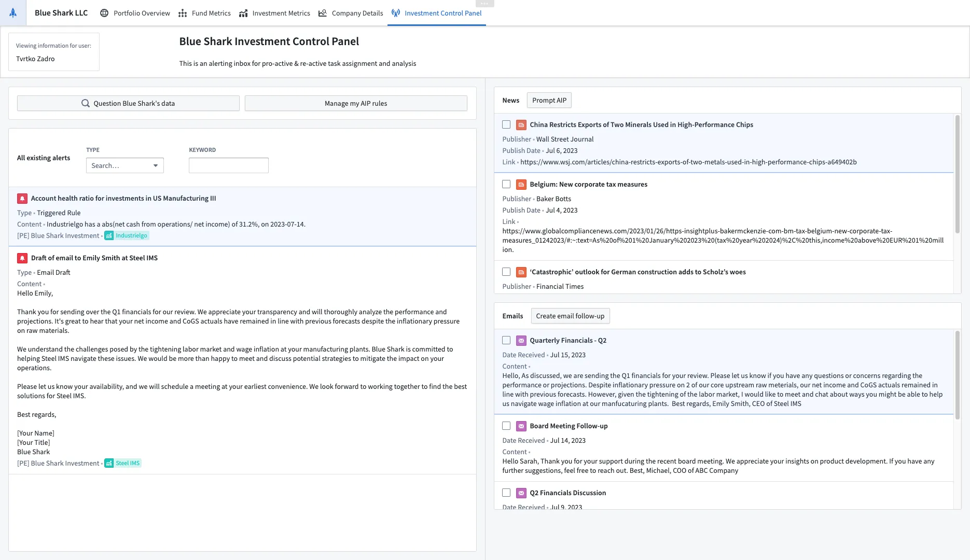Click the Blue Shark rocket logo icon
Image resolution: width=970 pixels, height=560 pixels.
(13, 13)
